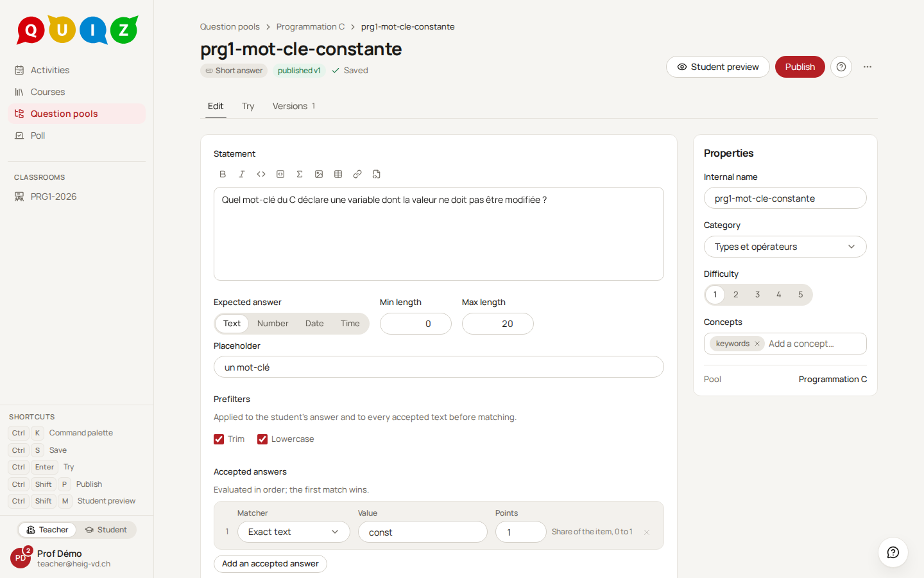Focus the Placeholder input field

point(439,367)
